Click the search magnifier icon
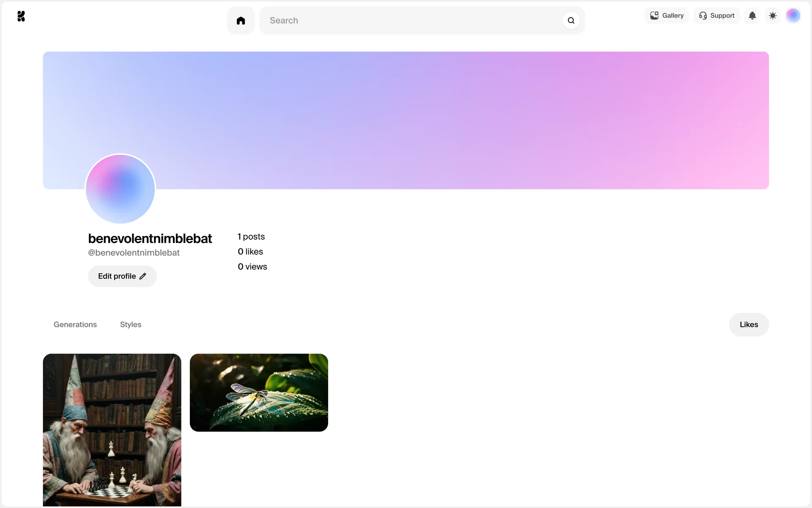 (571, 20)
